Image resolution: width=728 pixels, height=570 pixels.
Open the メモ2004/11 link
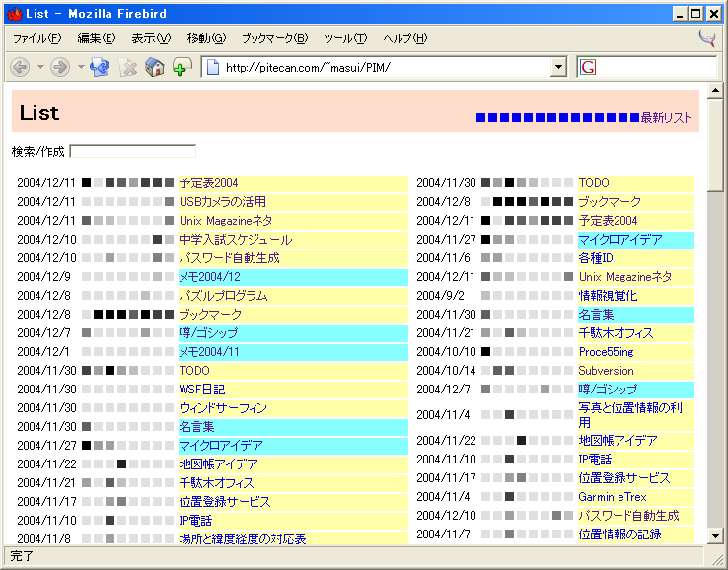(209, 352)
